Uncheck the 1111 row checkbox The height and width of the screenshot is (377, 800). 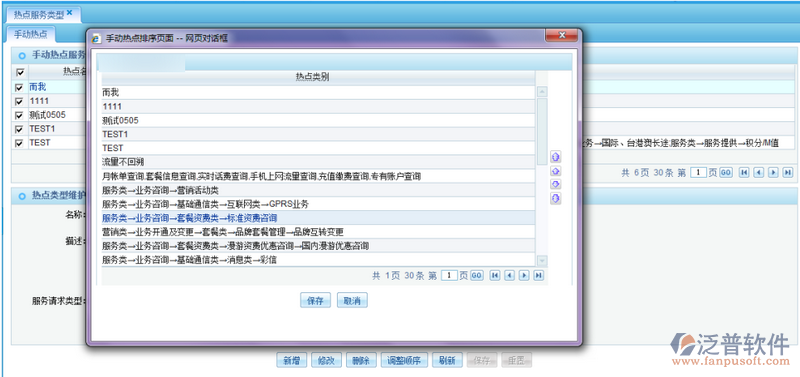tap(19, 102)
